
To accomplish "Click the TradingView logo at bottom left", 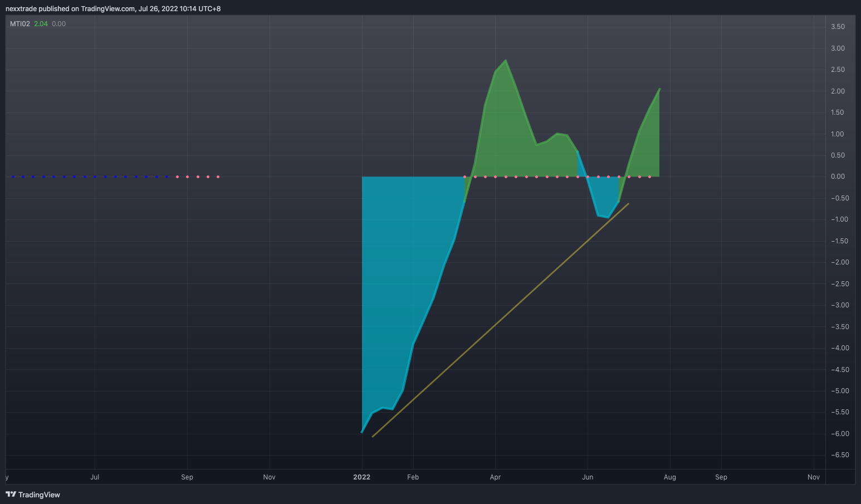I will click(33, 495).
